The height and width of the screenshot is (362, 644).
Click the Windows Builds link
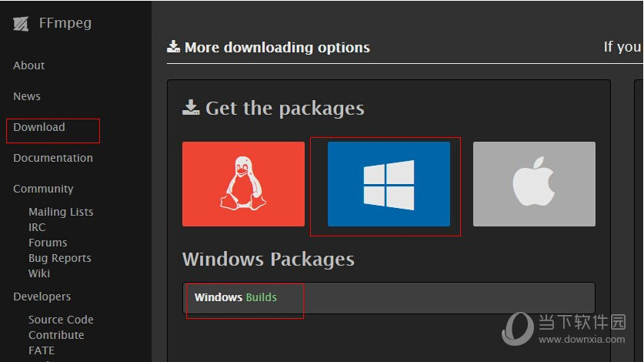[x=235, y=297]
